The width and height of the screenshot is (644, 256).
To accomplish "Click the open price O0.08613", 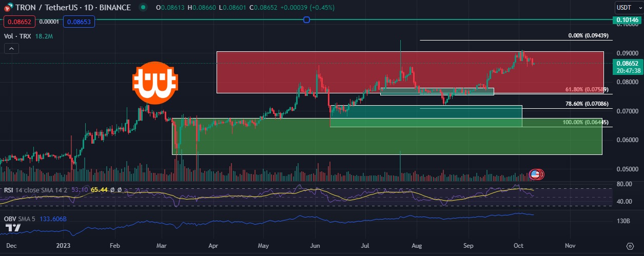I will 170,8.
